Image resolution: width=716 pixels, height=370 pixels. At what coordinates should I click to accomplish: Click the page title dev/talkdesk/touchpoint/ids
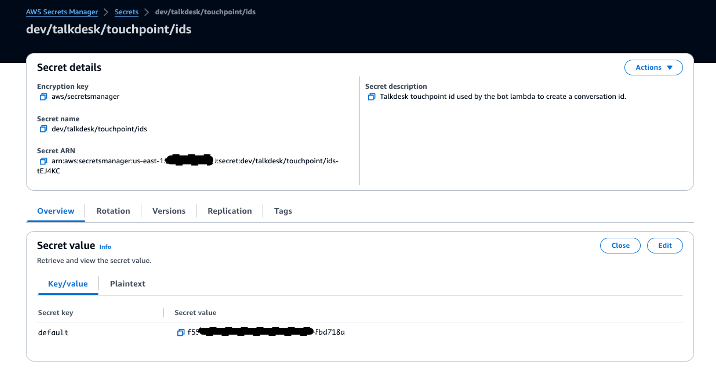pyautogui.click(x=109, y=29)
